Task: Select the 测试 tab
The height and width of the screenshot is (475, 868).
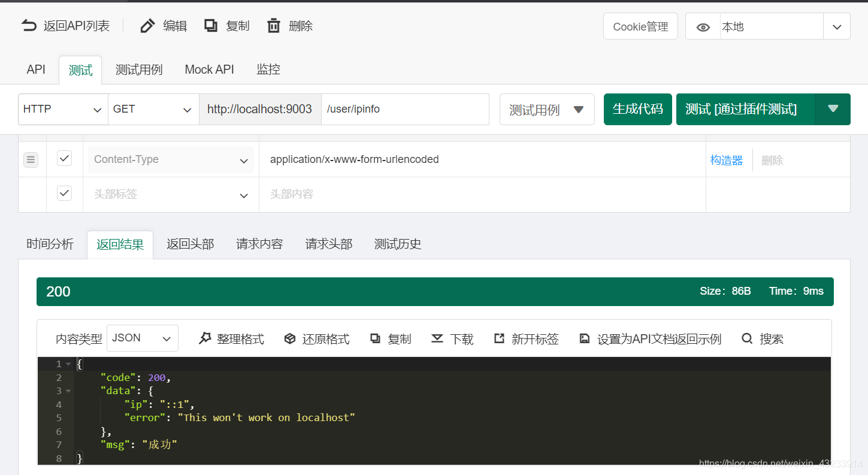Action: pos(80,70)
